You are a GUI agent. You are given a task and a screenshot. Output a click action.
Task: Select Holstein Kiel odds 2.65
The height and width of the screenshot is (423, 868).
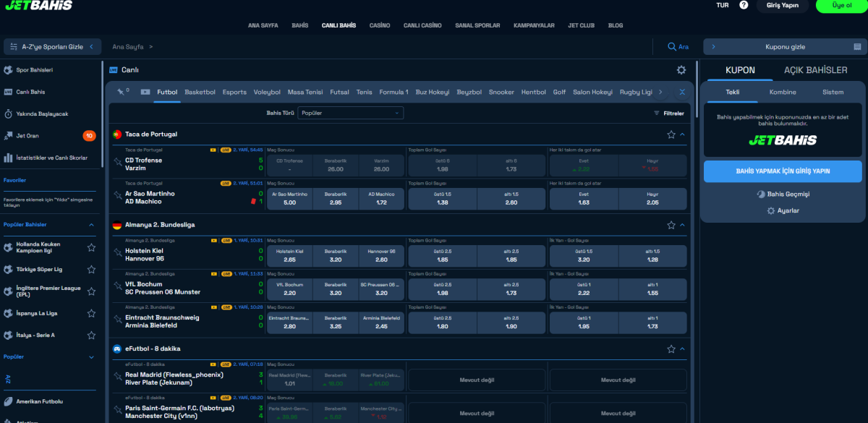coord(290,255)
